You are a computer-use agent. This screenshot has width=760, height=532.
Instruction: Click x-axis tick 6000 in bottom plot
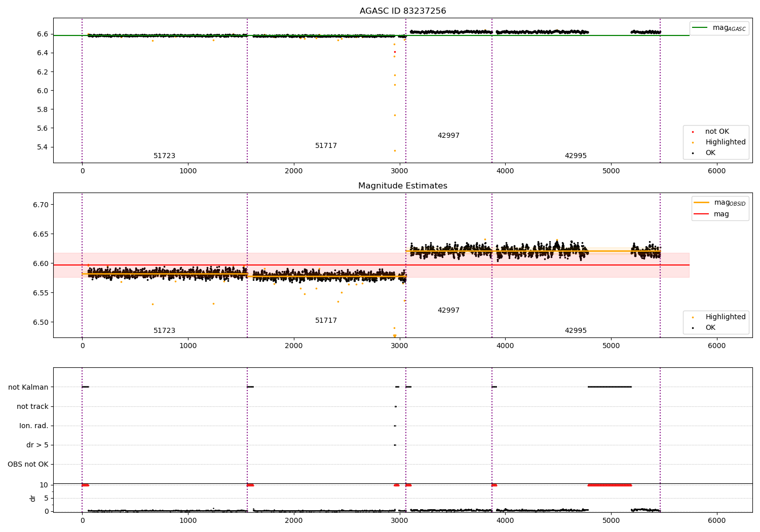[x=717, y=520]
